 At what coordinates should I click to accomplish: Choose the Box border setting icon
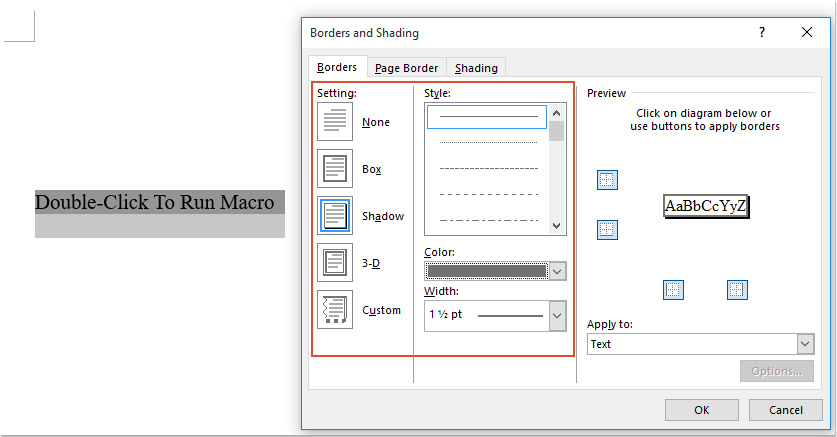pyautogui.click(x=335, y=169)
